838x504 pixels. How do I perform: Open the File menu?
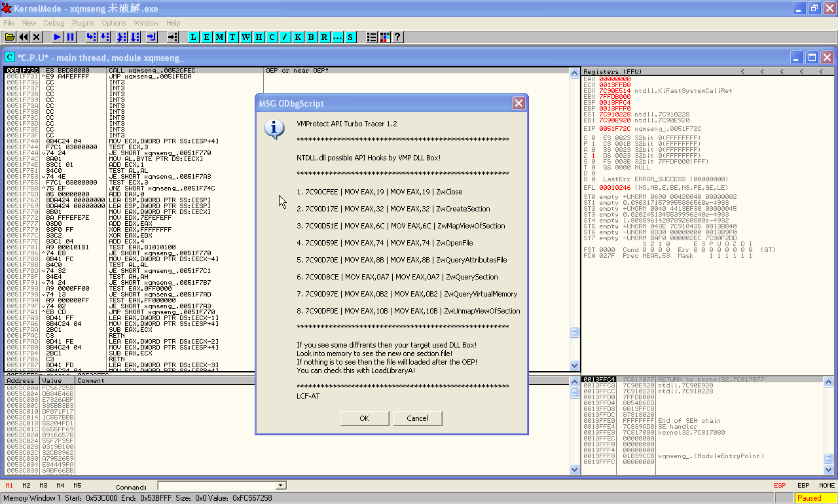(x=9, y=23)
